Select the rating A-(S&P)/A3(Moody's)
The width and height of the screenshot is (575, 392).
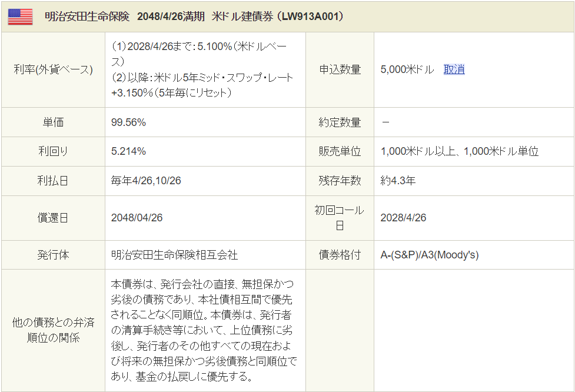point(430,255)
